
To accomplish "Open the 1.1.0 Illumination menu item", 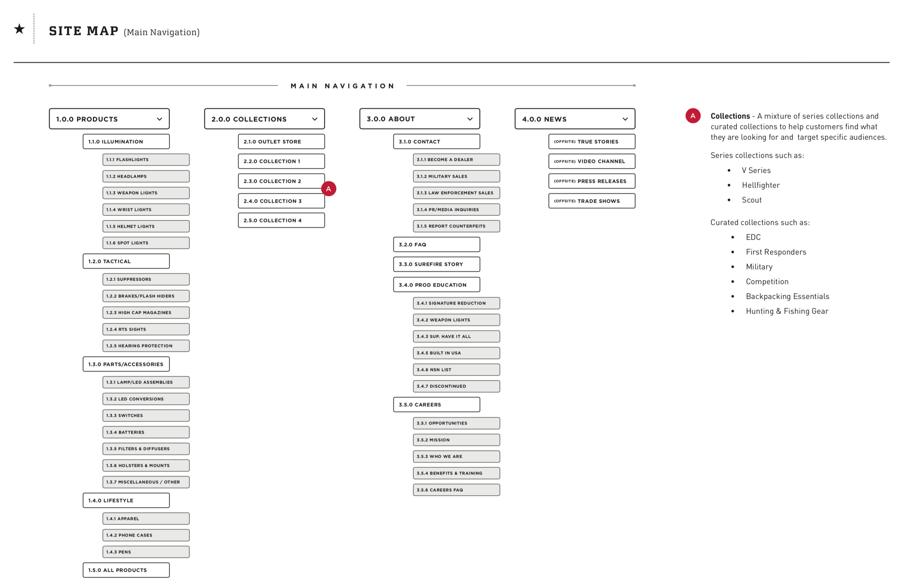I will pos(126,142).
